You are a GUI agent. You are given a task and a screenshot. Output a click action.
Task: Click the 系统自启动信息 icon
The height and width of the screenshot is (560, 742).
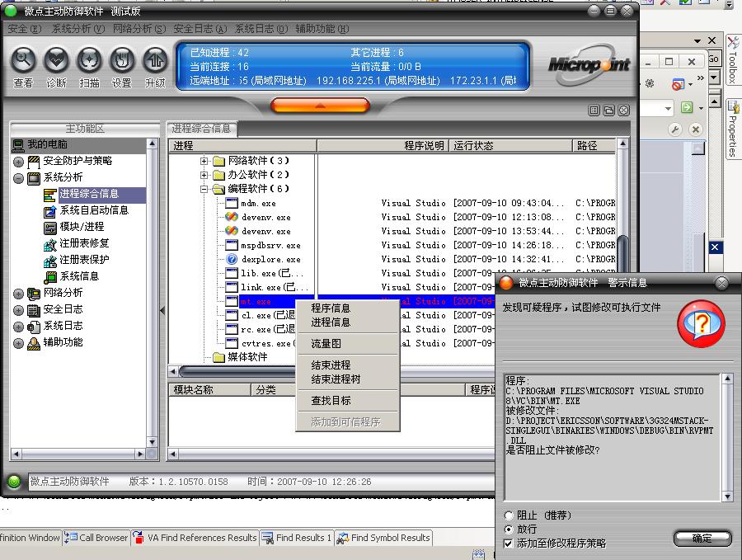click(x=49, y=211)
